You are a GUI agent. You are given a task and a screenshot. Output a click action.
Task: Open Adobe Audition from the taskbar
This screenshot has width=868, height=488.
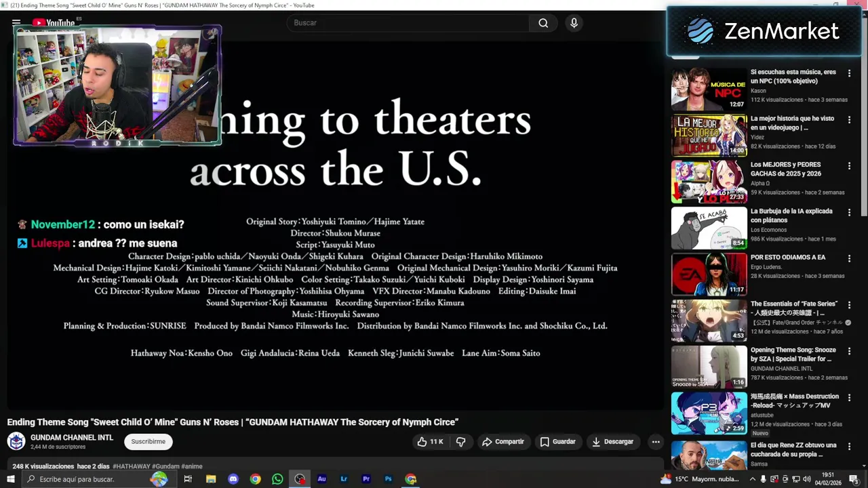(322, 479)
